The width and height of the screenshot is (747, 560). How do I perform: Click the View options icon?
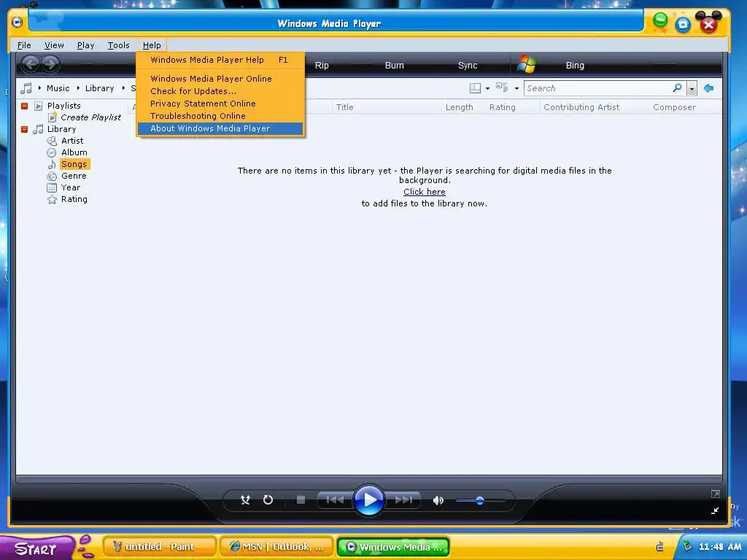pos(502,87)
